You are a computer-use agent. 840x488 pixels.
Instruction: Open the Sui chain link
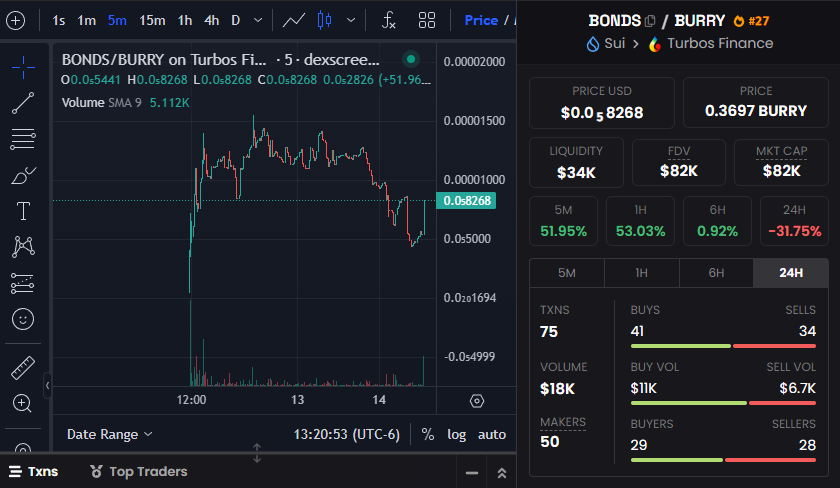pos(606,43)
